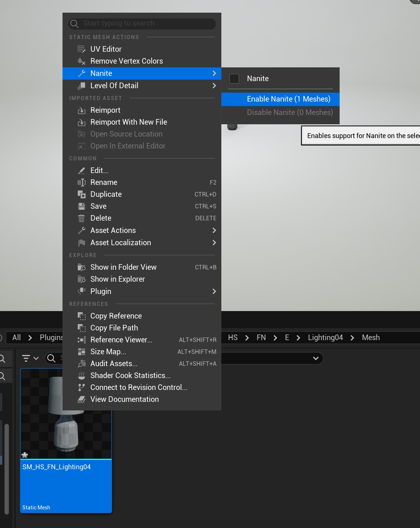Click the Static Mesh type label

[x=36, y=508]
